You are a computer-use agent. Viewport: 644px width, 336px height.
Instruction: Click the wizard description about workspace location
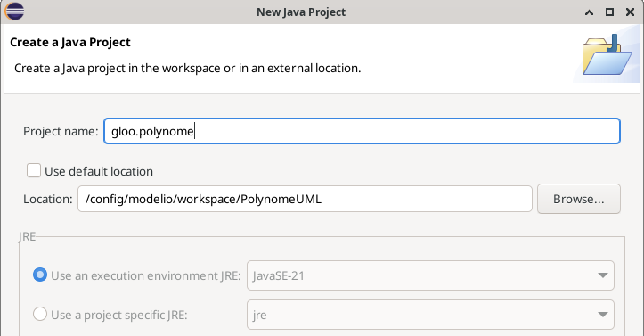[188, 68]
